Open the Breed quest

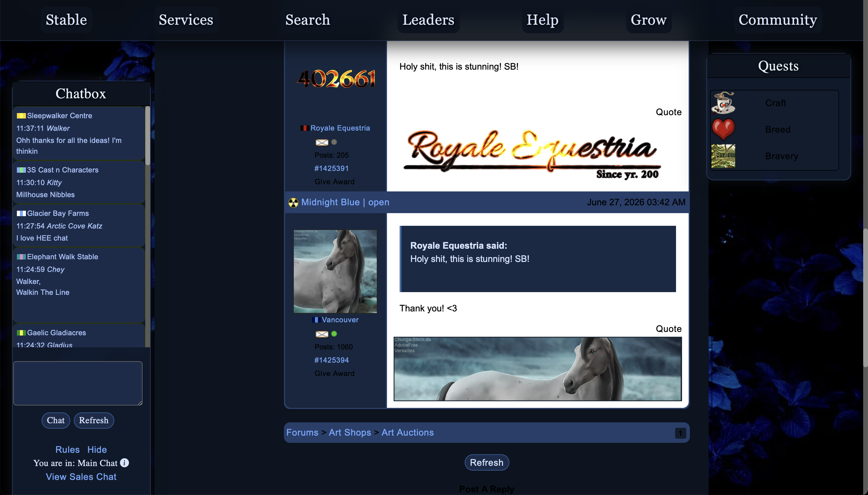click(778, 130)
